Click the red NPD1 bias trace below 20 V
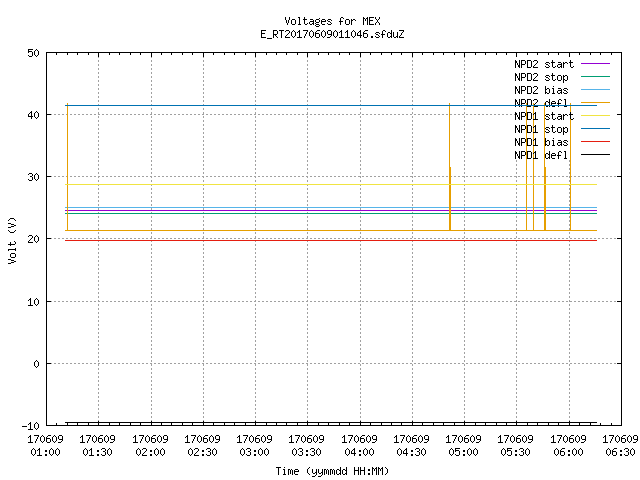640x480 pixels. click(331, 240)
